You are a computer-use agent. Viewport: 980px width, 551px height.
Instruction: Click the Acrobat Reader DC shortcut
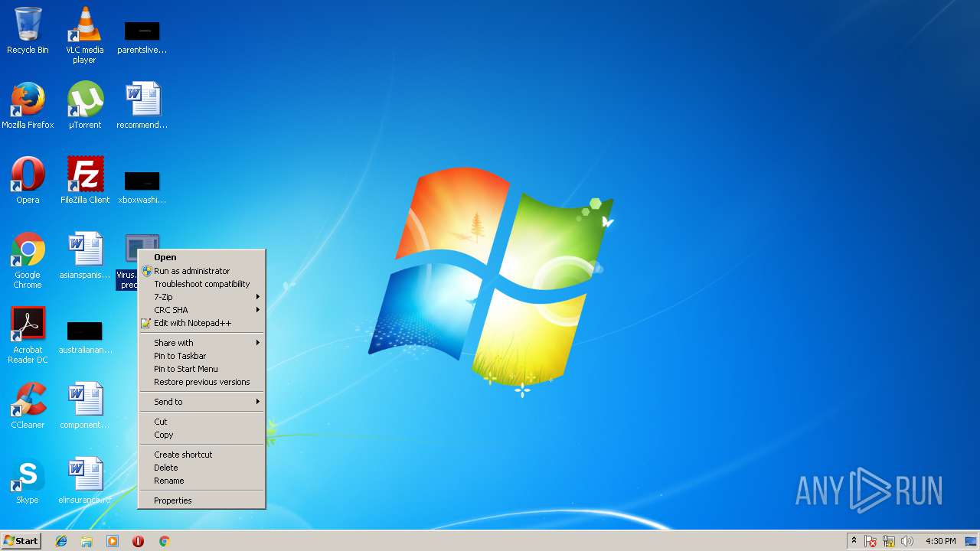tap(28, 335)
